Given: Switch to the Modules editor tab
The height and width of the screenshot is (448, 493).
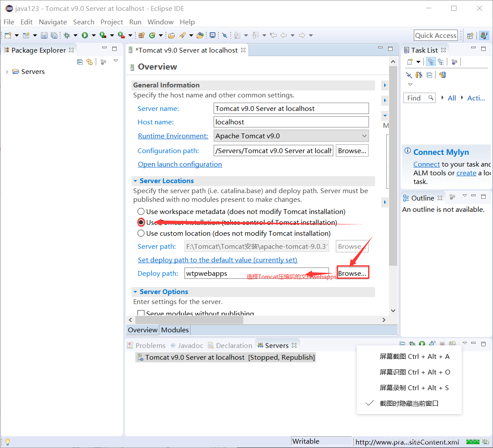Looking at the screenshot, I should pos(175,330).
